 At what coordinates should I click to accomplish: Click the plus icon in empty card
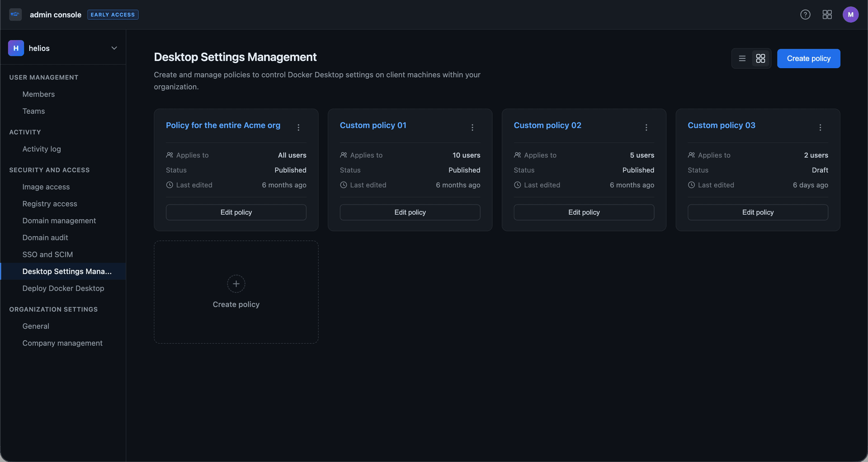coord(236,284)
